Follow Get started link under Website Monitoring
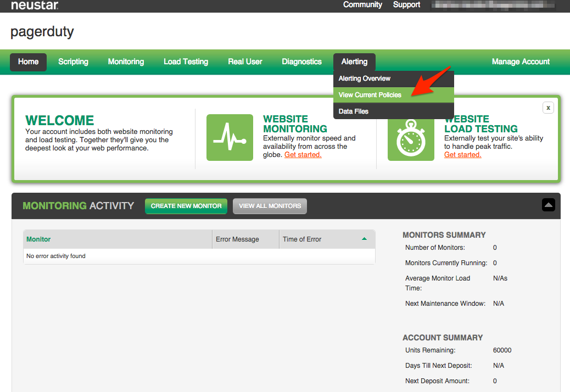Image resolution: width=570 pixels, height=392 pixels. coord(303,155)
